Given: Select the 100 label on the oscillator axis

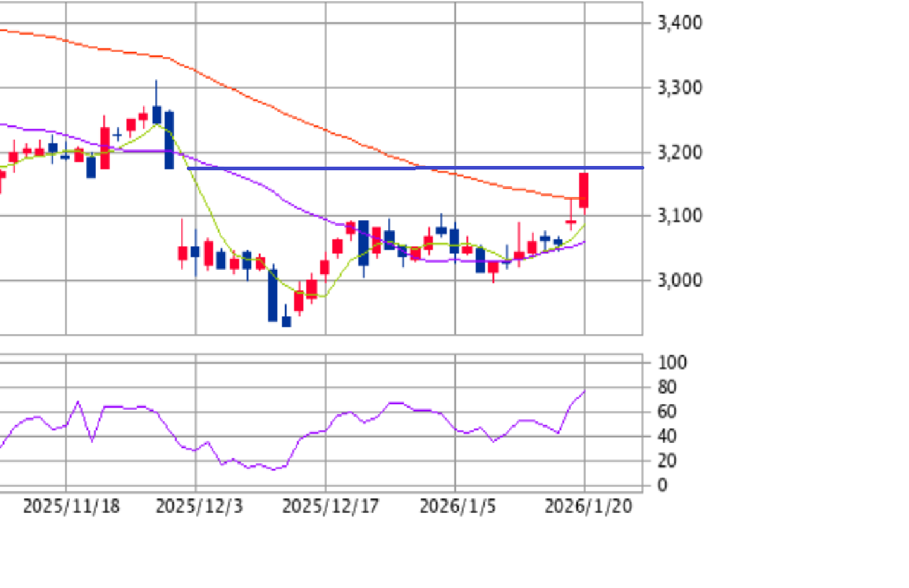Looking at the screenshot, I should 672,363.
